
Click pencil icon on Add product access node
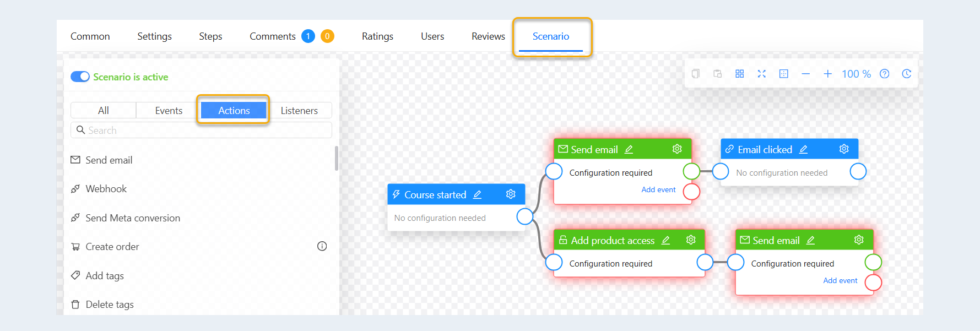click(x=665, y=240)
